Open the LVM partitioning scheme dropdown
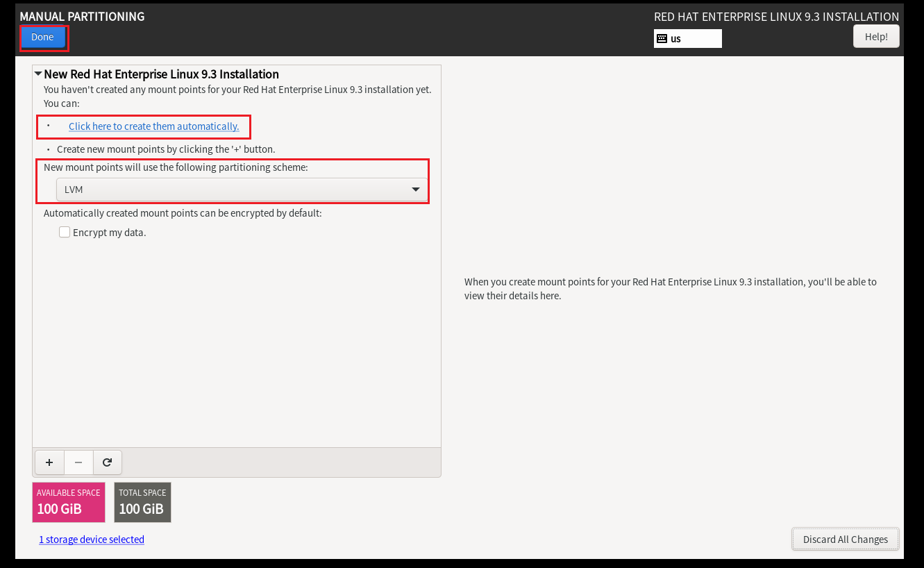Screen dimensions: 924x568 [x=242, y=190]
